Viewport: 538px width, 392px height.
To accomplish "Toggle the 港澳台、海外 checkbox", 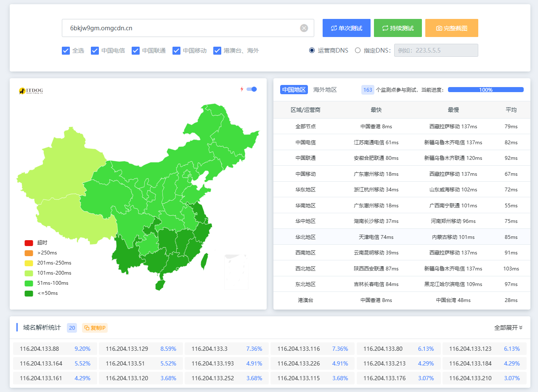I will (x=217, y=50).
